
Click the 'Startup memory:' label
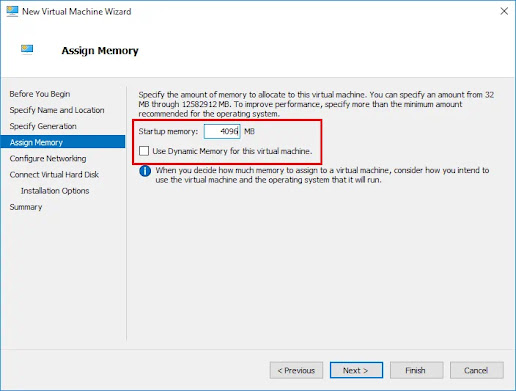pyautogui.click(x=168, y=131)
